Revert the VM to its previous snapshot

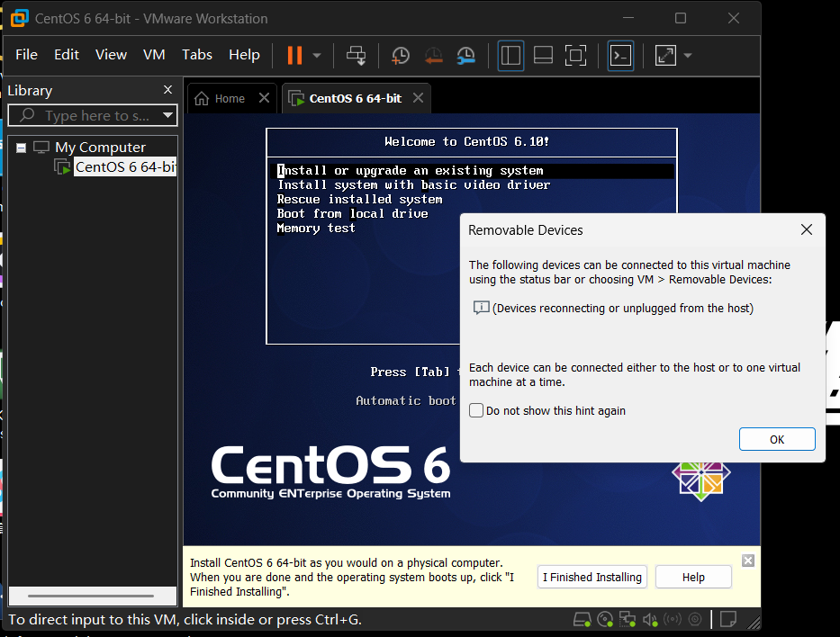[x=433, y=55]
